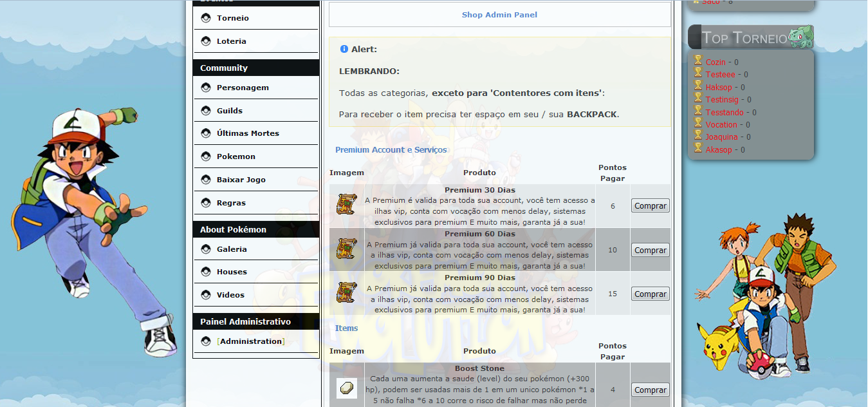This screenshot has width=868, height=407.
Task: Click the trophy icon next to Testeee
Action: (698, 73)
